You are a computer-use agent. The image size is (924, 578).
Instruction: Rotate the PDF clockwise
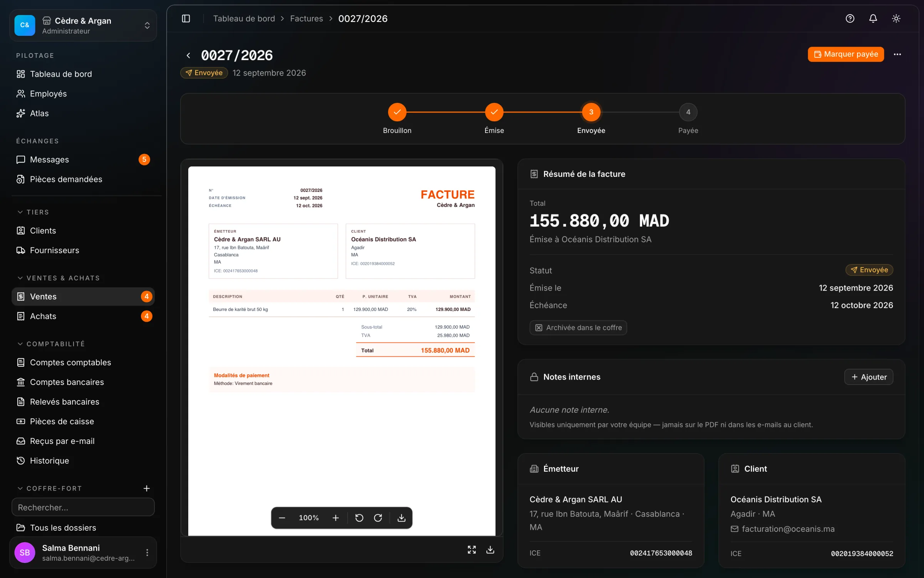coord(378,518)
